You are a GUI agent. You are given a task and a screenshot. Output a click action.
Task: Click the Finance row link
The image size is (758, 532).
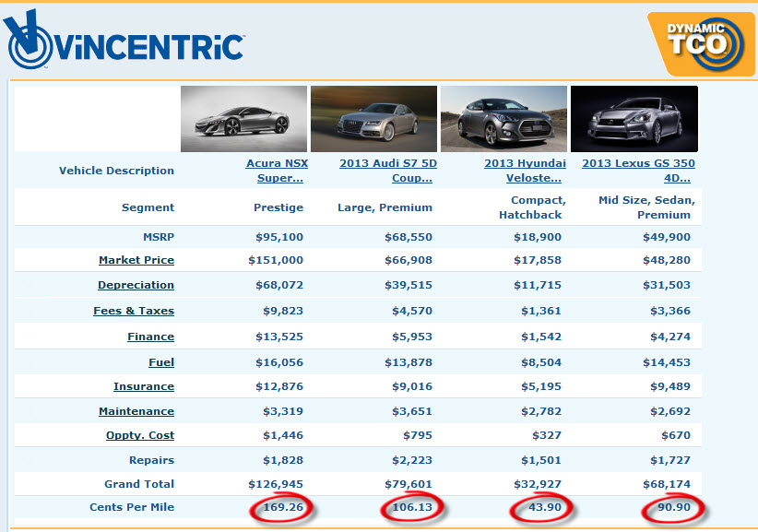pos(151,337)
